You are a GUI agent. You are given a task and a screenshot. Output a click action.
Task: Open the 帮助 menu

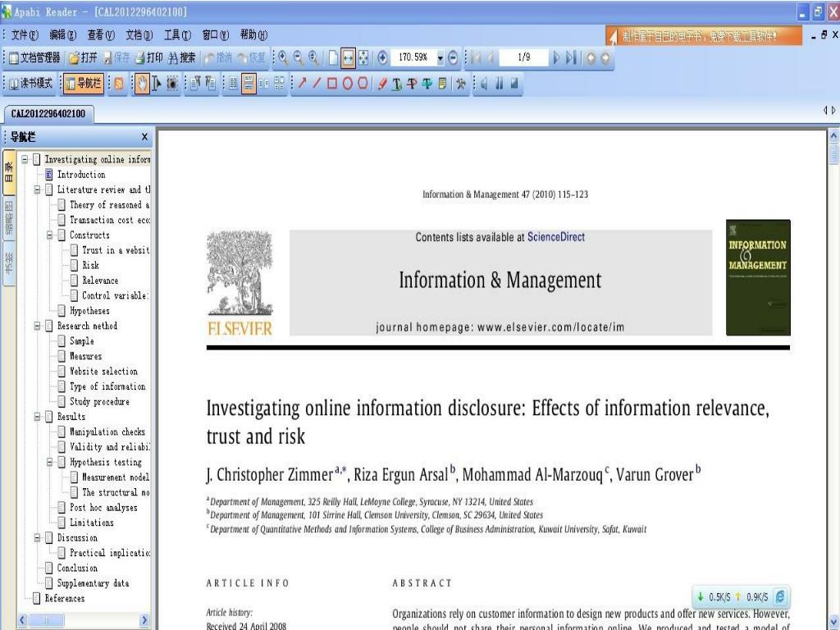click(253, 34)
